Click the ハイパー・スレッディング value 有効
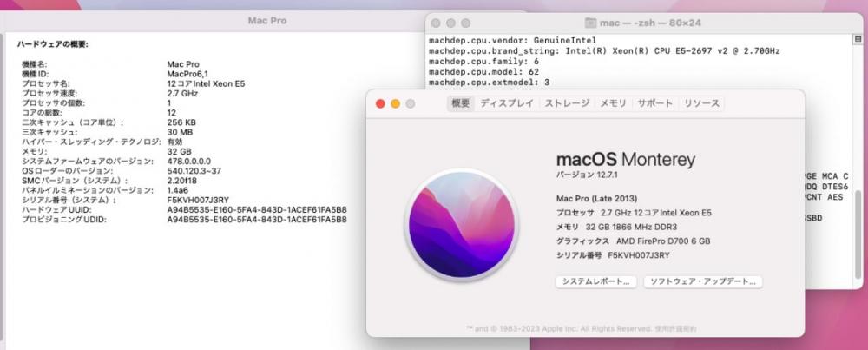This screenshot has height=350, width=868. point(174,142)
